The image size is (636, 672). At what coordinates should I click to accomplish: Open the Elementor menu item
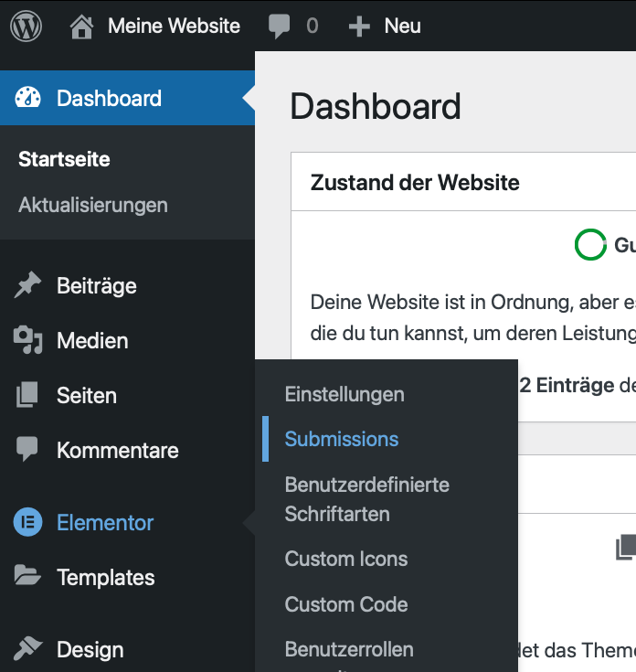coord(105,523)
